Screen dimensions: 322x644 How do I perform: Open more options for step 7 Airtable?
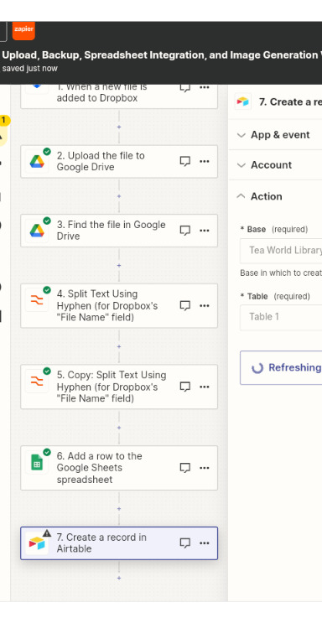coord(204,543)
